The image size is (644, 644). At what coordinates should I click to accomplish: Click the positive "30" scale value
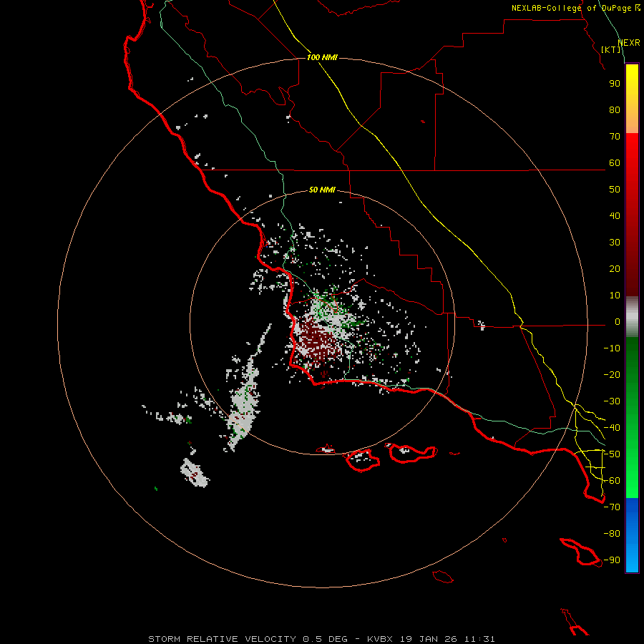615,243
